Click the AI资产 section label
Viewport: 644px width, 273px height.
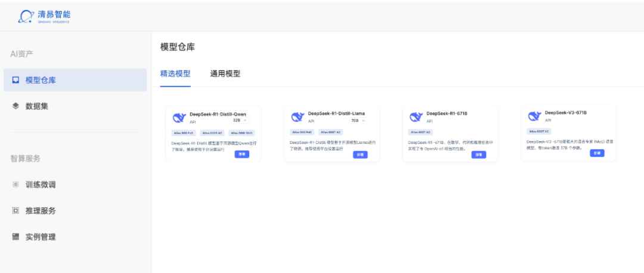tap(21, 54)
